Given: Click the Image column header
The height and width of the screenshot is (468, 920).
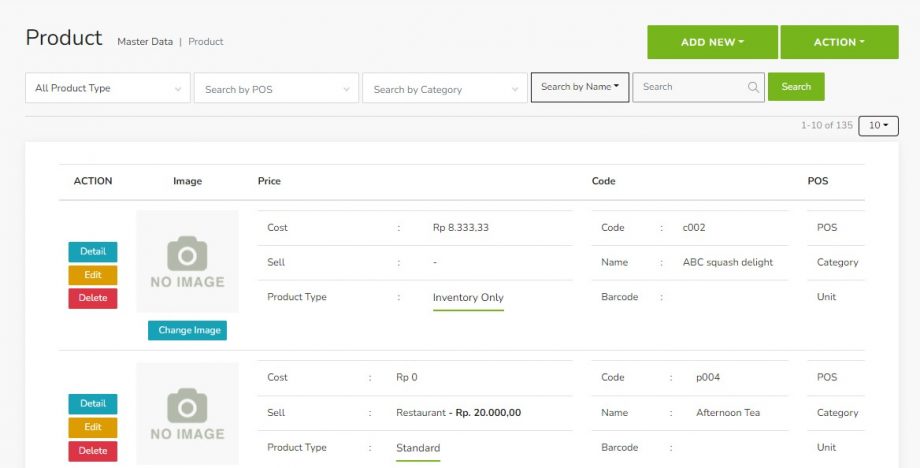Looking at the screenshot, I should 187,181.
